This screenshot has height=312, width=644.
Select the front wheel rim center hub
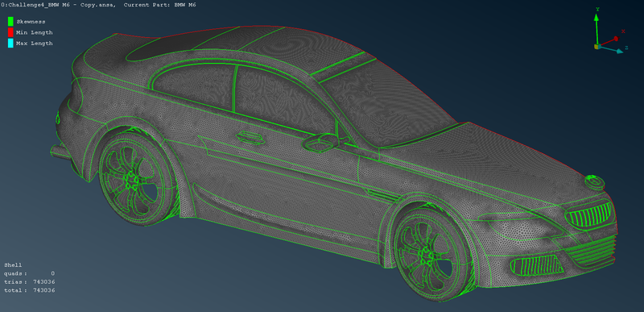427,256
